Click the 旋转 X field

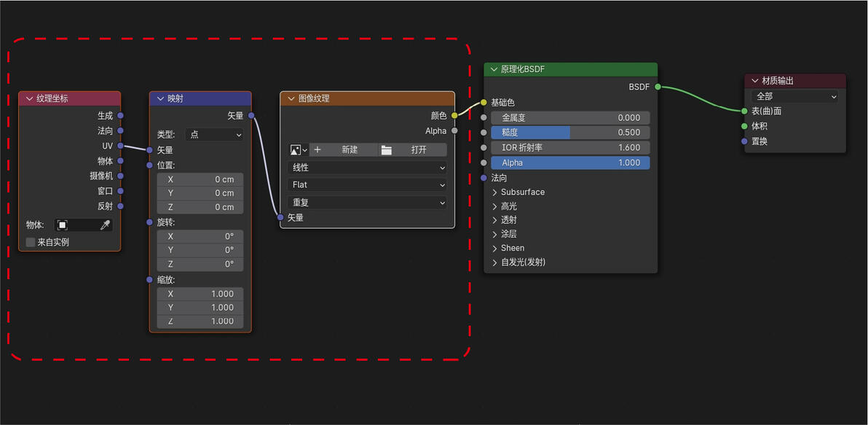(x=200, y=237)
